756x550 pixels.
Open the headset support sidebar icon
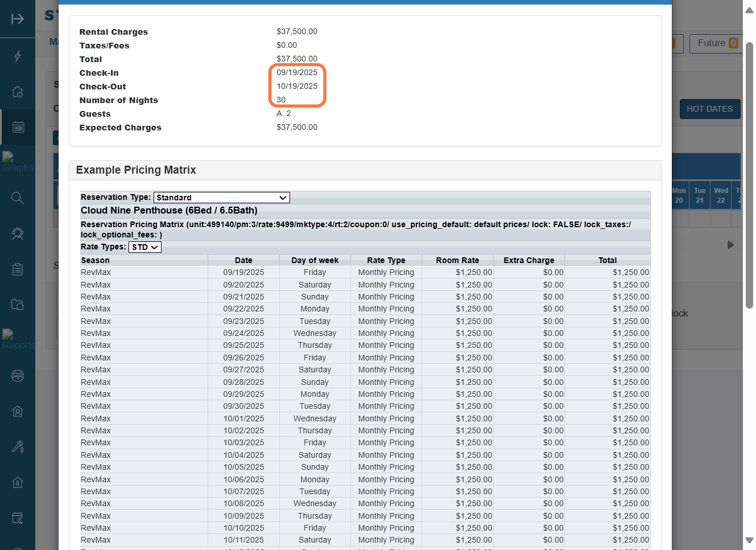point(18,233)
